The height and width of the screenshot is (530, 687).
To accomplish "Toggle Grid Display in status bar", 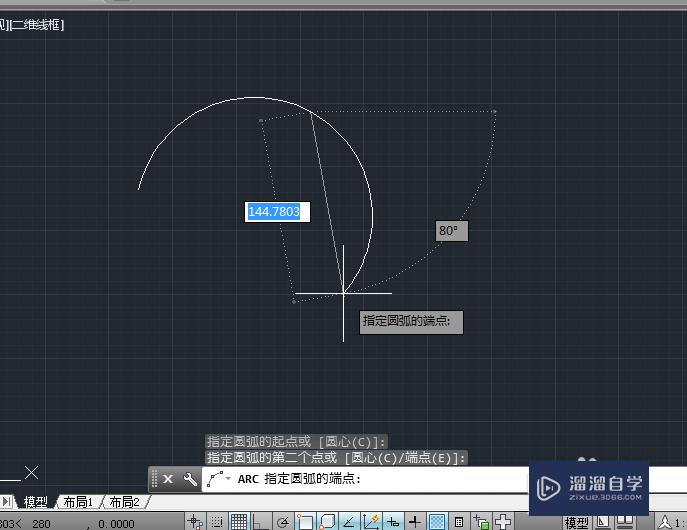I will [239, 522].
